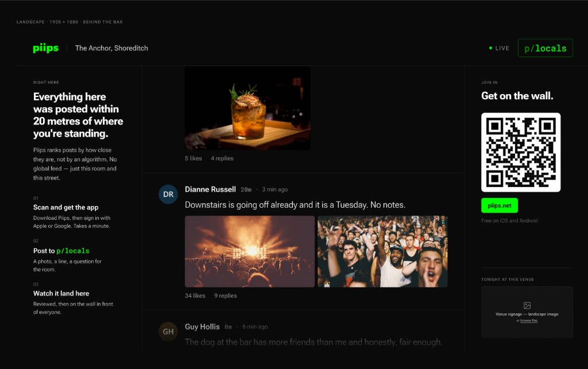The image size is (588, 369).
Task: Click '3 min ago' timestamp
Action: 274,189
